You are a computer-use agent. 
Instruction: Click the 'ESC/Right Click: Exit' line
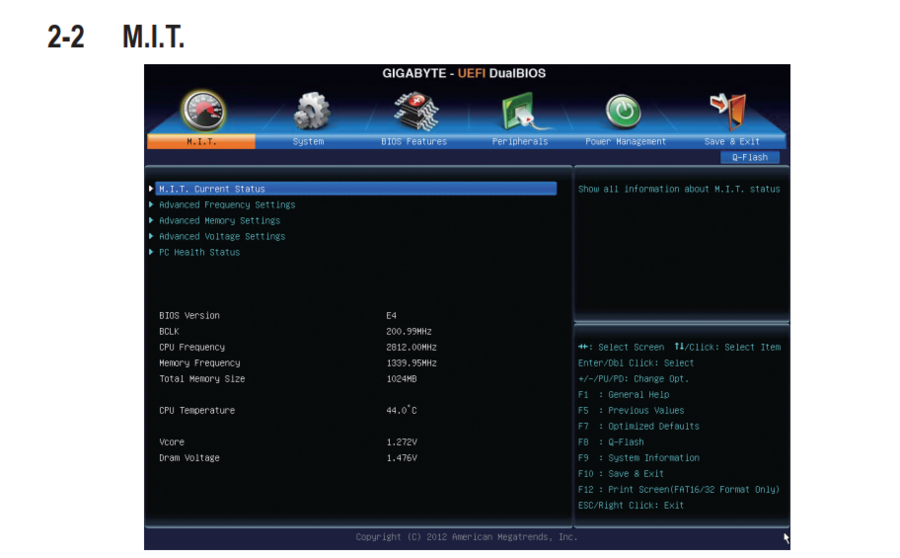[x=631, y=506]
